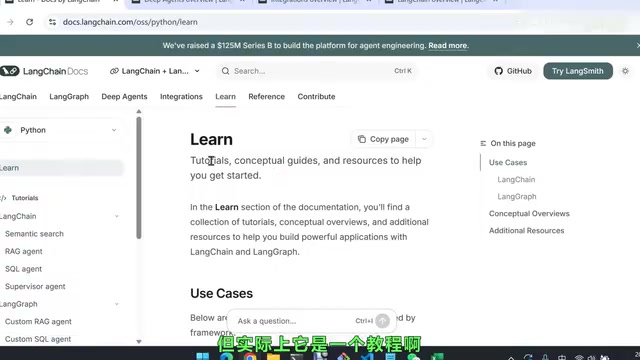The height and width of the screenshot is (360, 640).
Task: Switch to the Contribute nav tab
Action: [x=316, y=97]
